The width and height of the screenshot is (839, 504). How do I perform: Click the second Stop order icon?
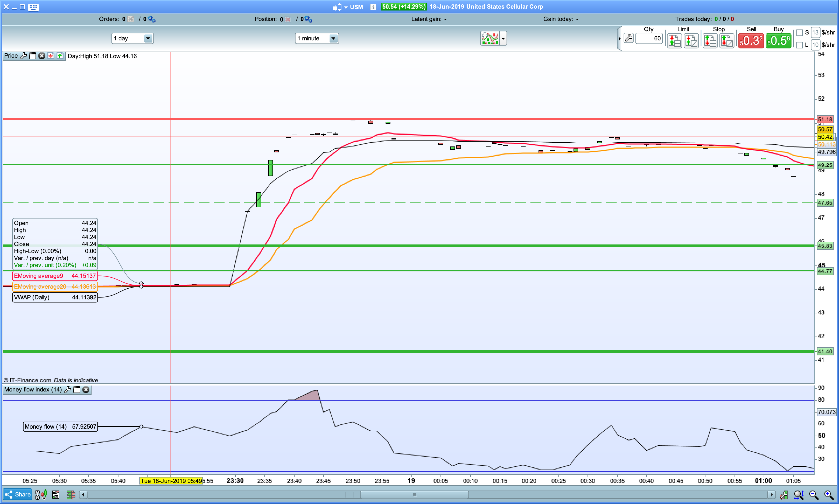(x=726, y=41)
